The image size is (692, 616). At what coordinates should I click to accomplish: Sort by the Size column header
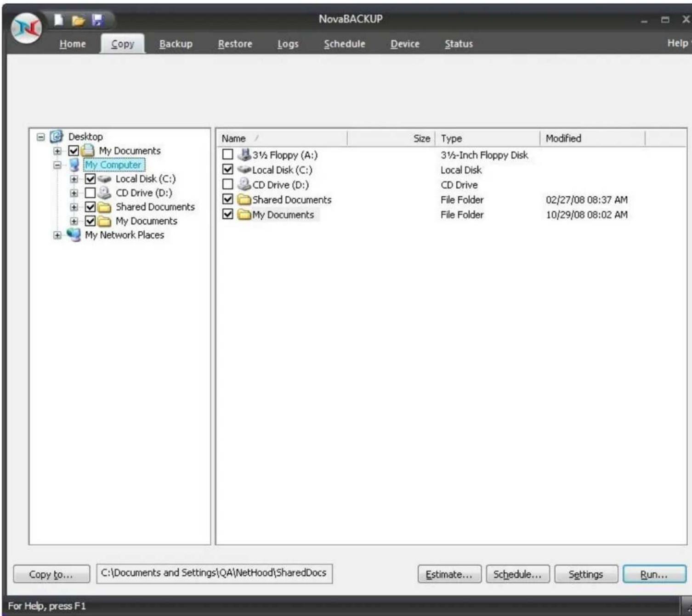(x=391, y=138)
